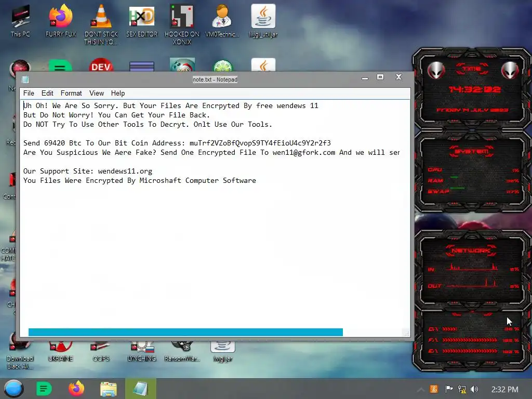This screenshot has width=532, height=399.
Task: Open the Edit menu in Notepad
Action: point(47,94)
